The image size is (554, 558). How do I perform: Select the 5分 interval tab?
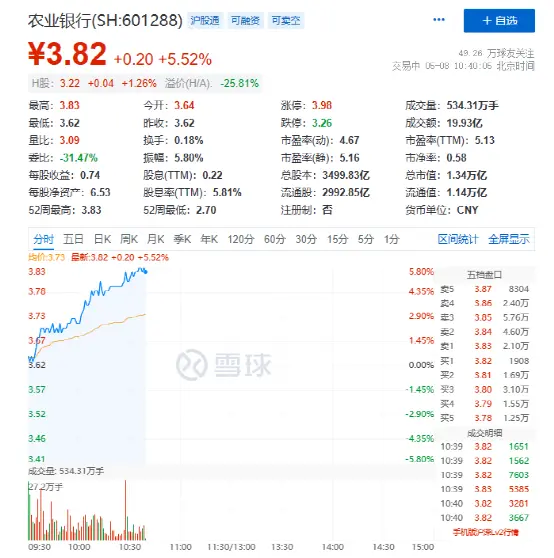point(366,239)
